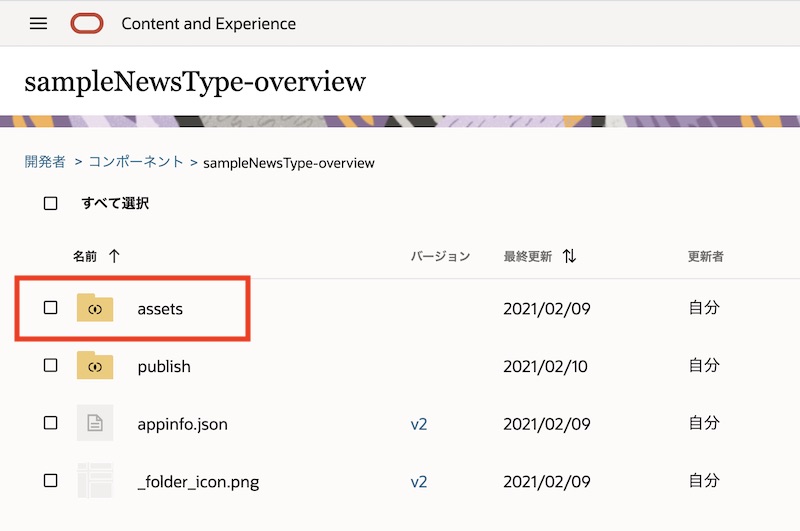
Task: Click the Oracle logo icon
Action: tap(87, 23)
